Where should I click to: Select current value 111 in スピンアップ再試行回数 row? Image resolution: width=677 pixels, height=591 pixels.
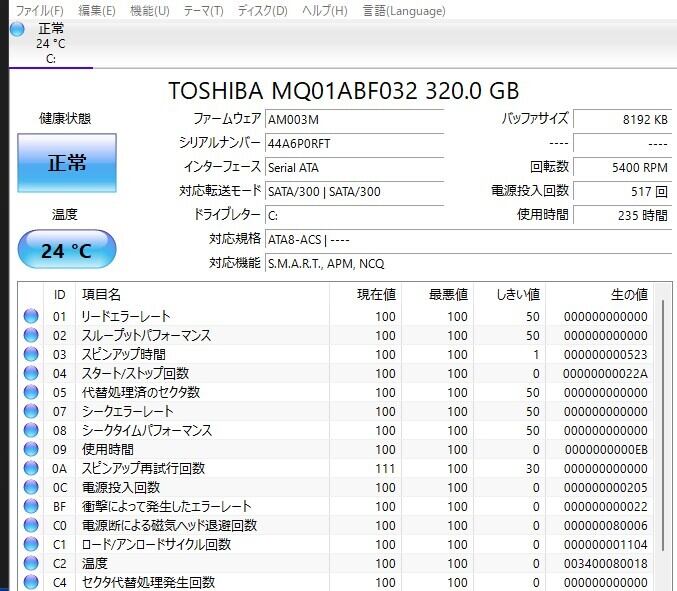click(385, 468)
